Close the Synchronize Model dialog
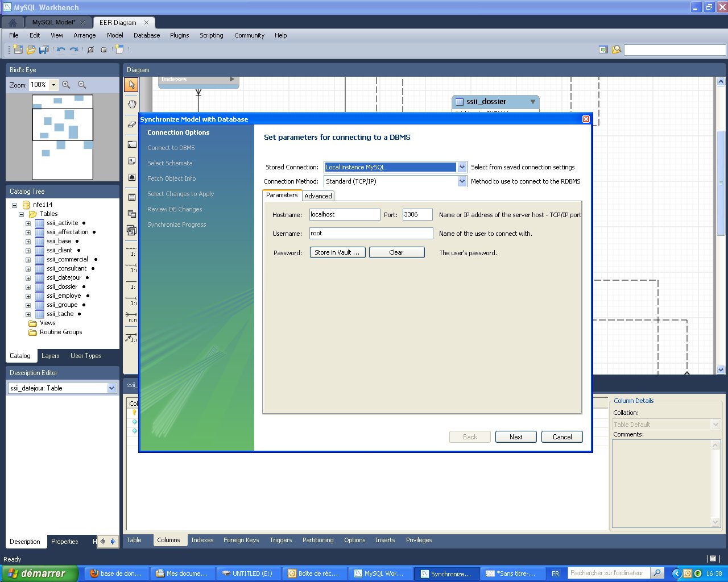 (586, 119)
